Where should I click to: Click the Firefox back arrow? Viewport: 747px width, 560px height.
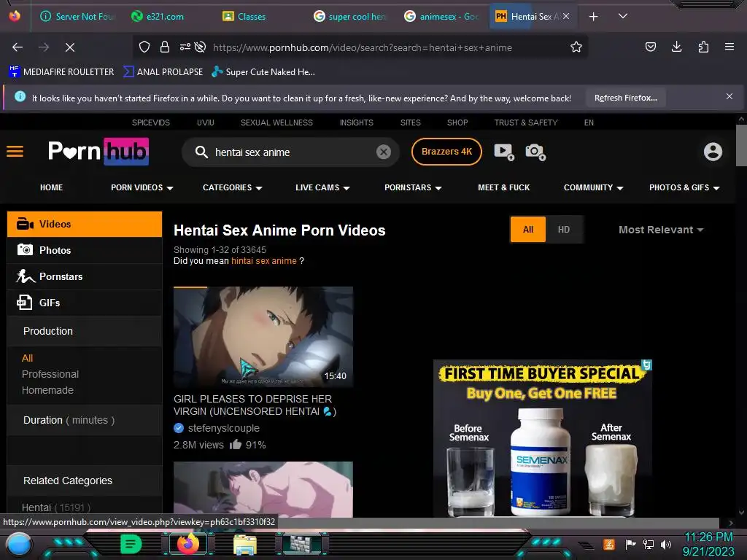point(18,47)
